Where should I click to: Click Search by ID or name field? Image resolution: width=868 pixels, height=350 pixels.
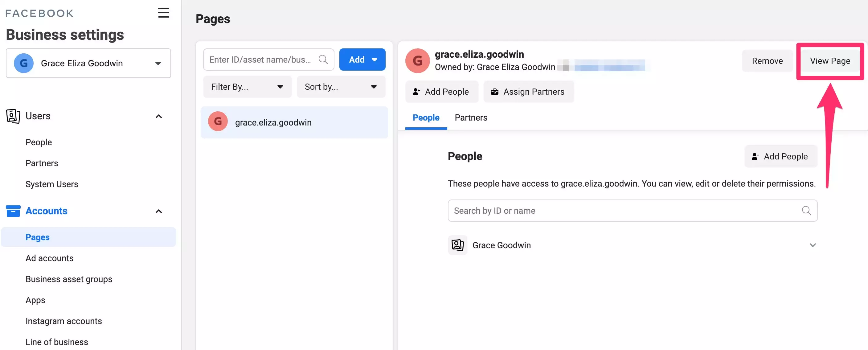click(x=623, y=211)
